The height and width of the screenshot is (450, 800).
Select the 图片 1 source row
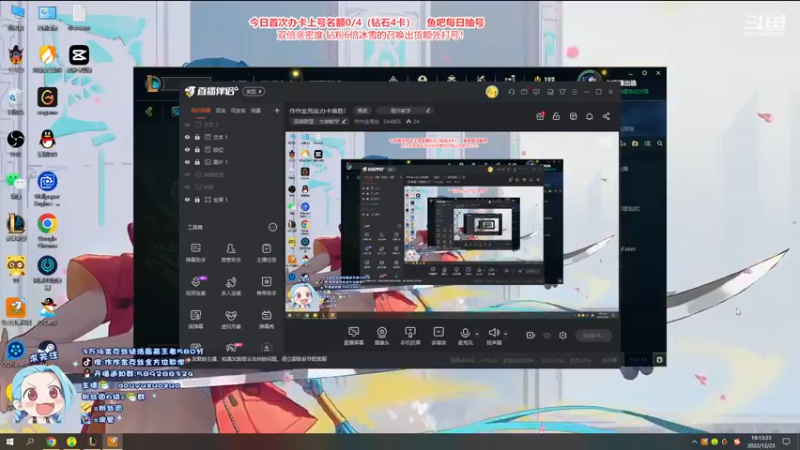click(231, 162)
